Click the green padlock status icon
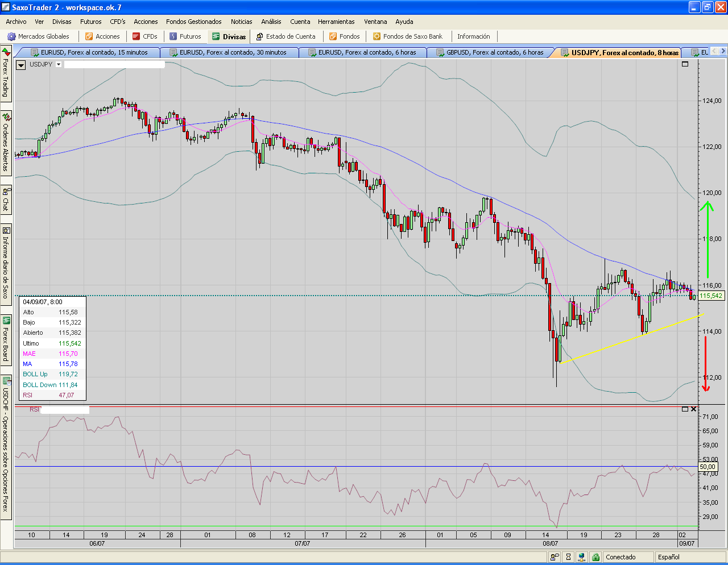 point(595,557)
